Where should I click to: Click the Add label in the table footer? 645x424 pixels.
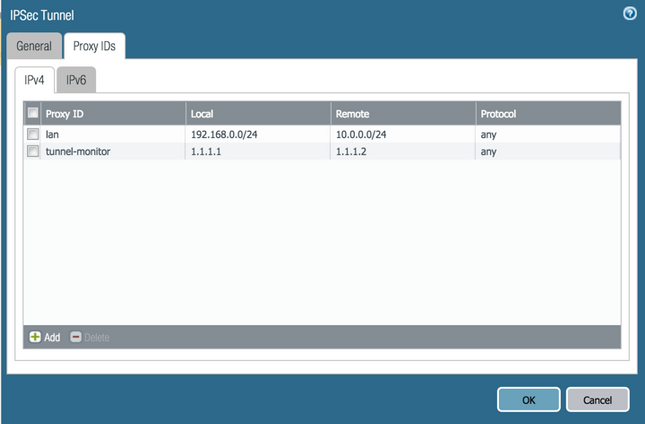(52, 337)
